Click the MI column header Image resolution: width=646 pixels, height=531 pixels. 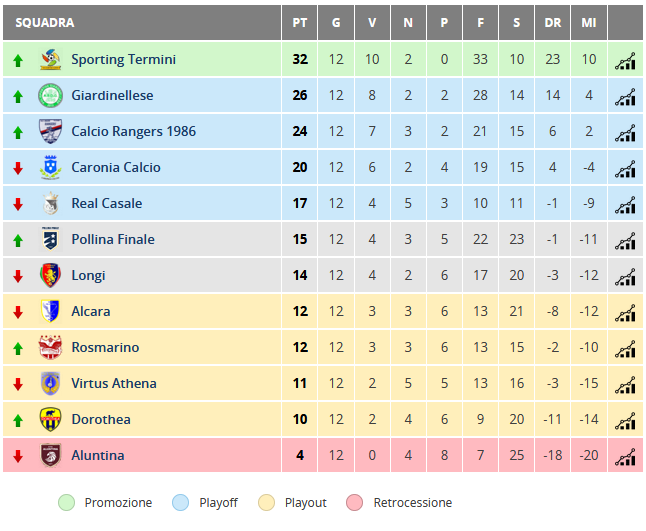tap(589, 23)
